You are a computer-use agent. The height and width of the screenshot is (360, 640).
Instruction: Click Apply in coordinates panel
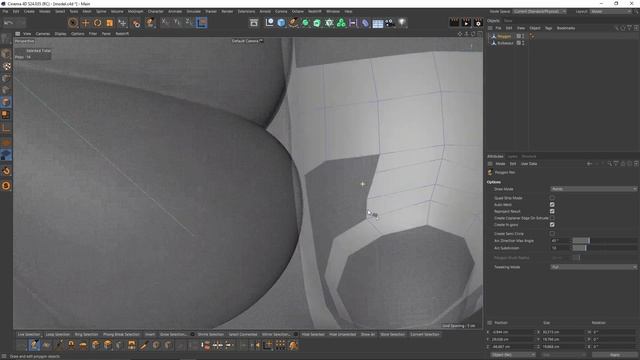(x=615, y=355)
